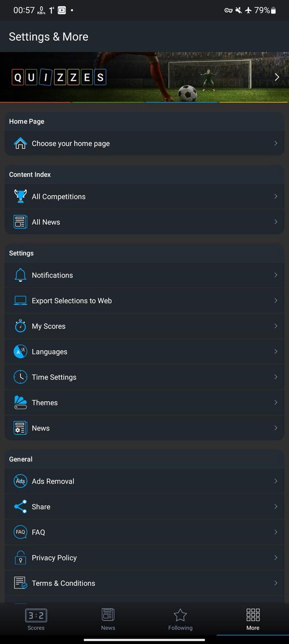Tap the padlock icon for Privacy Policy

pyautogui.click(x=20, y=558)
